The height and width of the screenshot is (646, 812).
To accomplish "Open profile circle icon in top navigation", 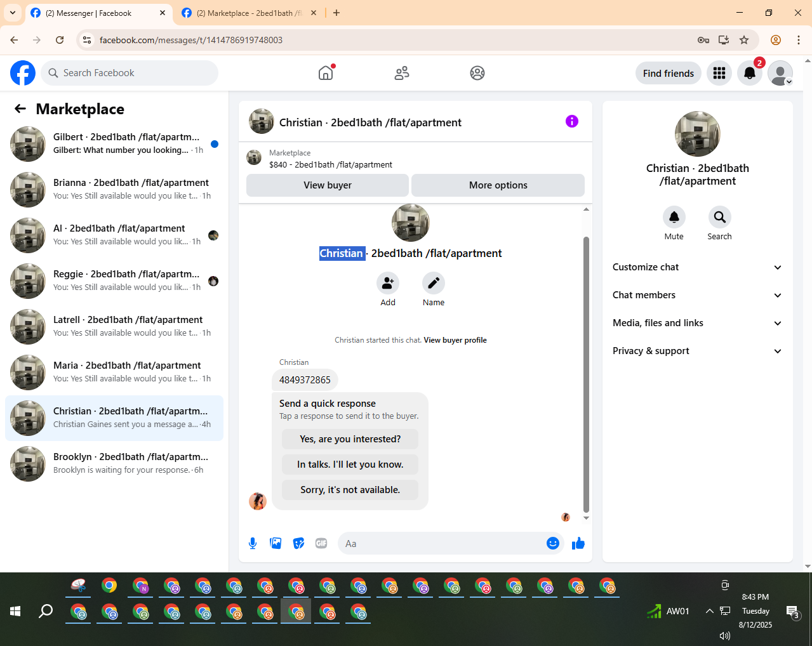I will (477, 73).
